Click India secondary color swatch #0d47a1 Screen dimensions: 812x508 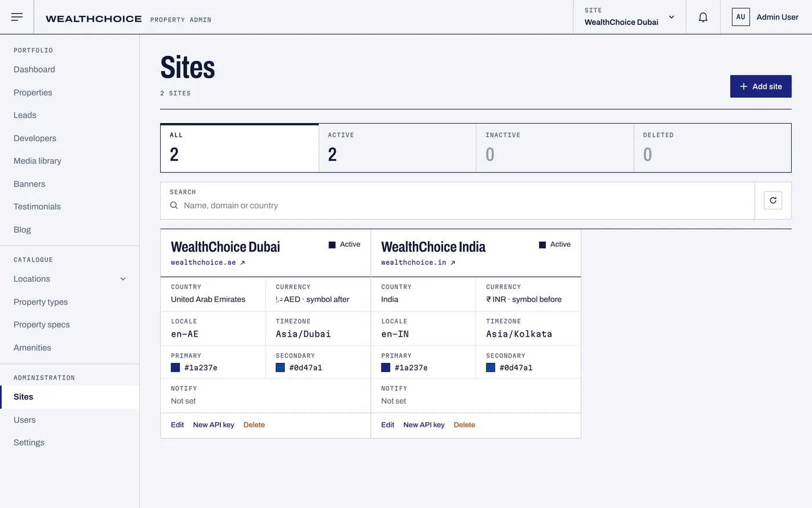[x=491, y=368]
